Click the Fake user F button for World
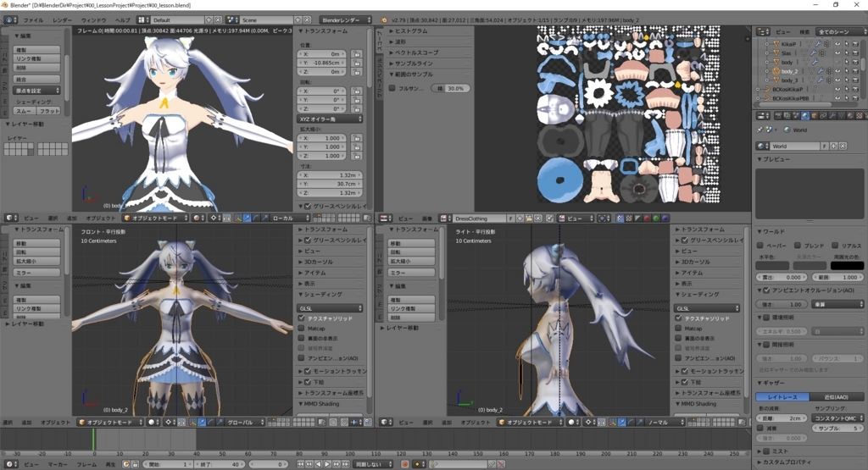The height and width of the screenshot is (470, 868). tap(824, 146)
